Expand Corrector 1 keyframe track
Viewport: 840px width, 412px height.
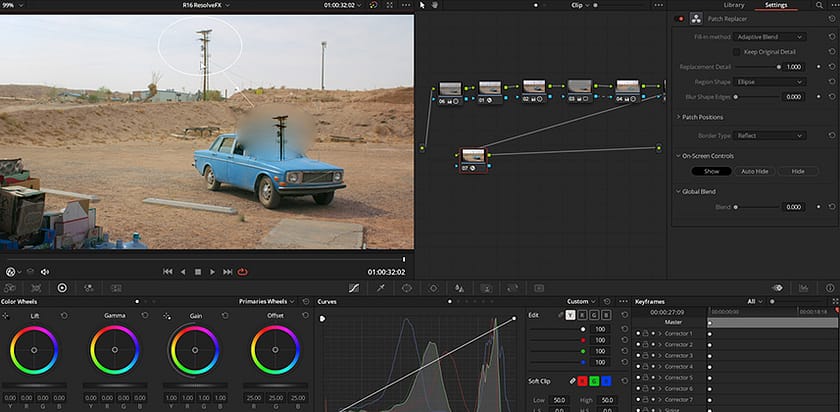tap(660, 333)
